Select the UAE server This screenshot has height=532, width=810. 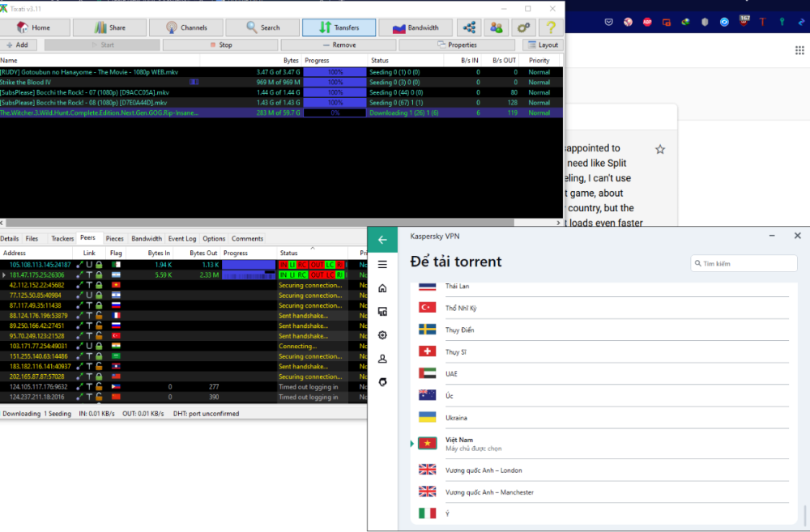pyautogui.click(x=604, y=373)
